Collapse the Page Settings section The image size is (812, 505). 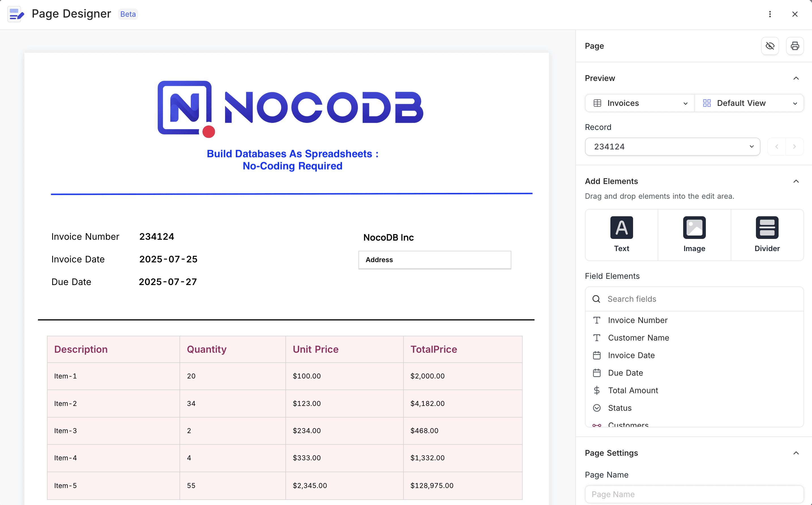tap(796, 453)
